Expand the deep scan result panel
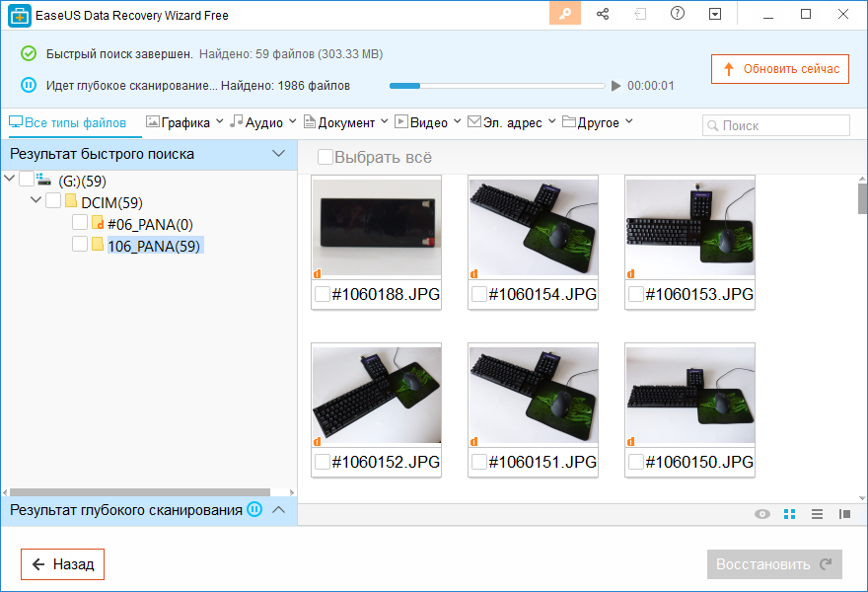 [279, 509]
